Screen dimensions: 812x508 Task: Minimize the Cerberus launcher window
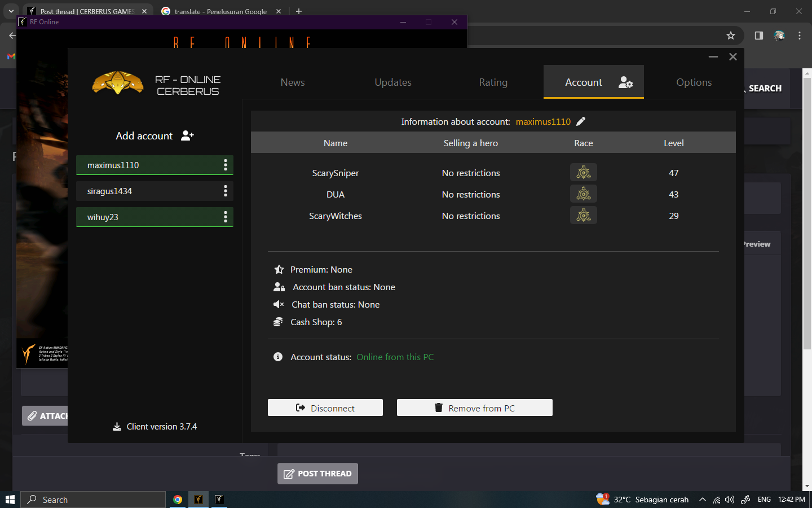pos(713,56)
